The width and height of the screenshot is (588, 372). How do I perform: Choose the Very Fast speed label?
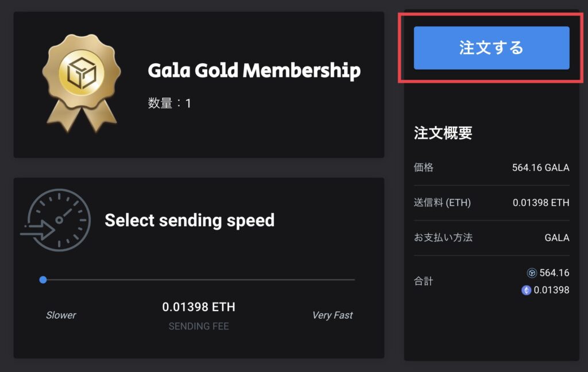332,315
